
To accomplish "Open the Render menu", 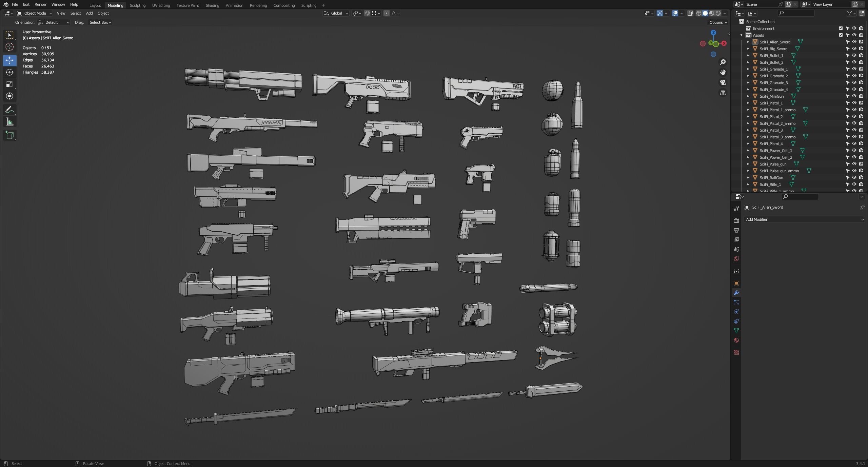I will click(x=40, y=4).
